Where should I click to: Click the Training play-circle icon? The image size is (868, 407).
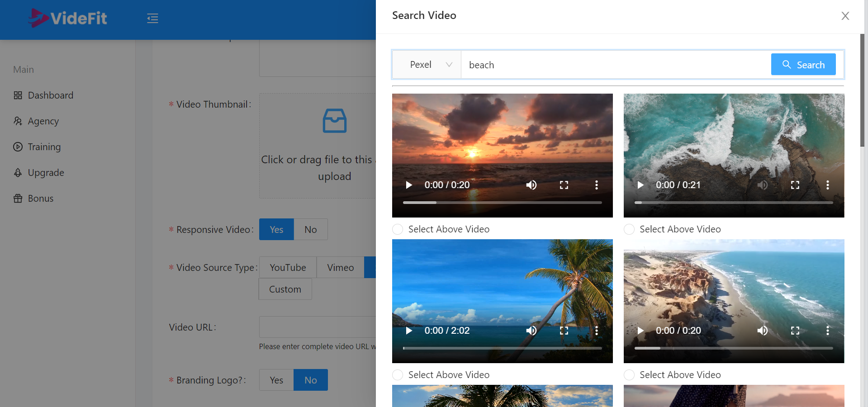coord(18,147)
